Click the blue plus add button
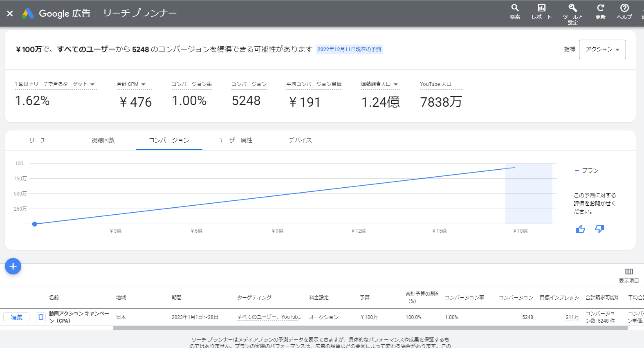The width and height of the screenshot is (644, 348). pos(13,266)
